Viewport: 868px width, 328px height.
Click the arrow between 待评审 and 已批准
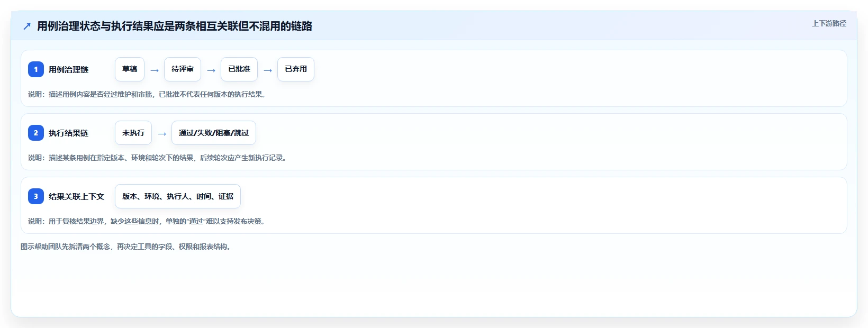click(211, 70)
